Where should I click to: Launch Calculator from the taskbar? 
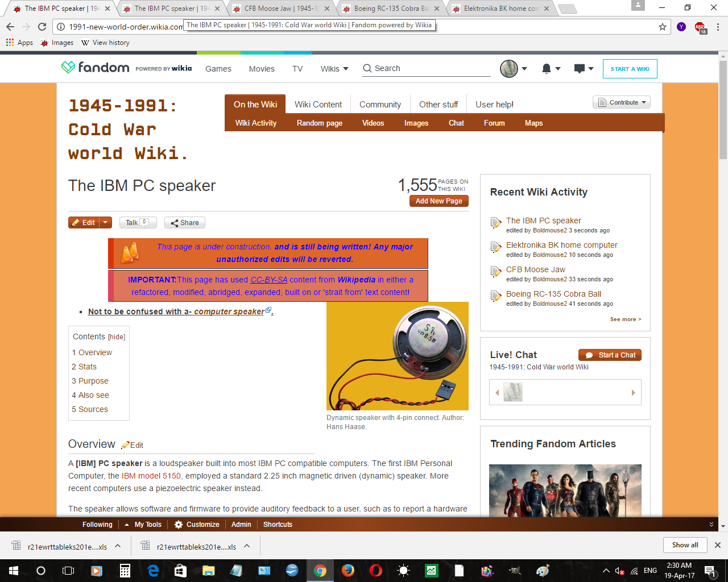pos(125,571)
